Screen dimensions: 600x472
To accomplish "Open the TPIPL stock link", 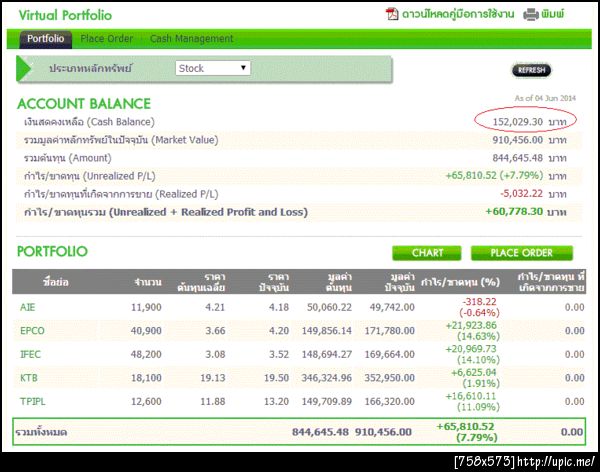I will [33, 402].
